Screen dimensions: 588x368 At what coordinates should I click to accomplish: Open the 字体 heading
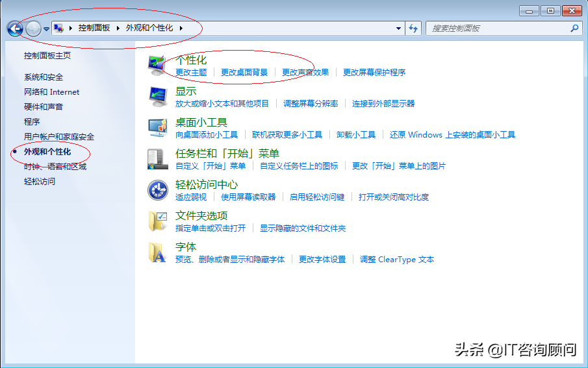pos(186,247)
